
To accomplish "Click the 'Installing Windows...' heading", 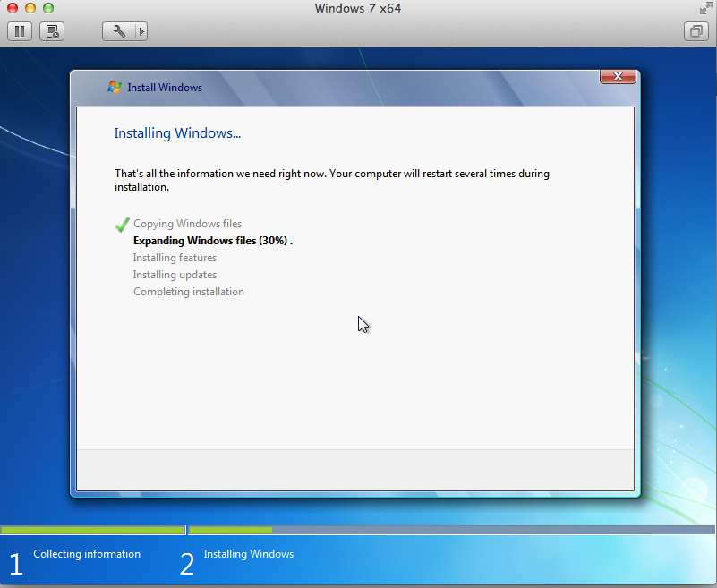I will (x=177, y=133).
